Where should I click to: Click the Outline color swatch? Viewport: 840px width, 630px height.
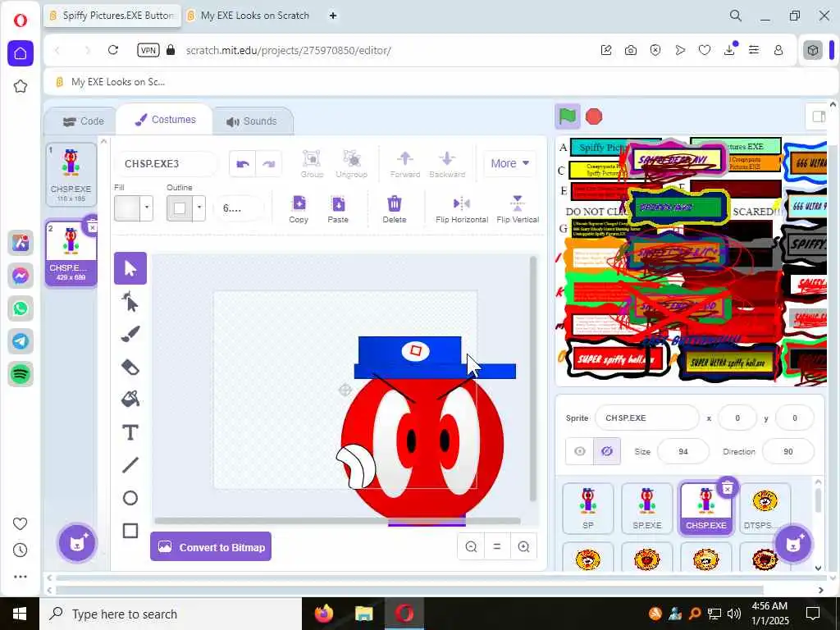(180, 208)
